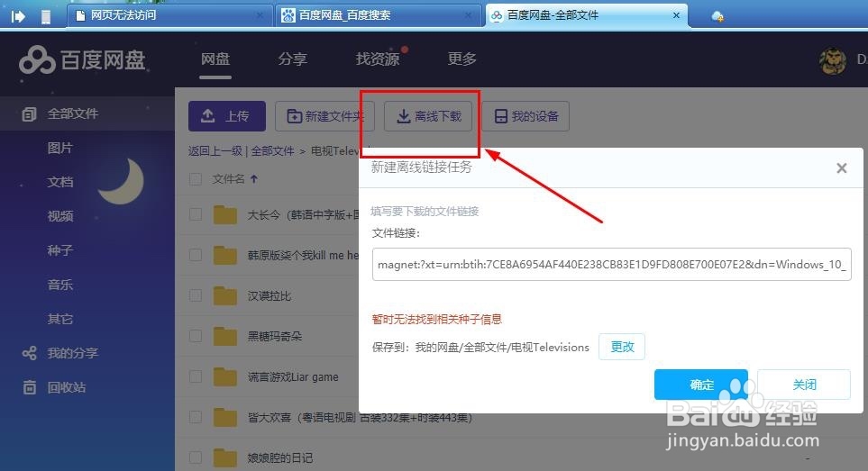The height and width of the screenshot is (471, 868).
Task: Check the 娘娘腔的日记 folder checkbox
Action: (x=196, y=457)
